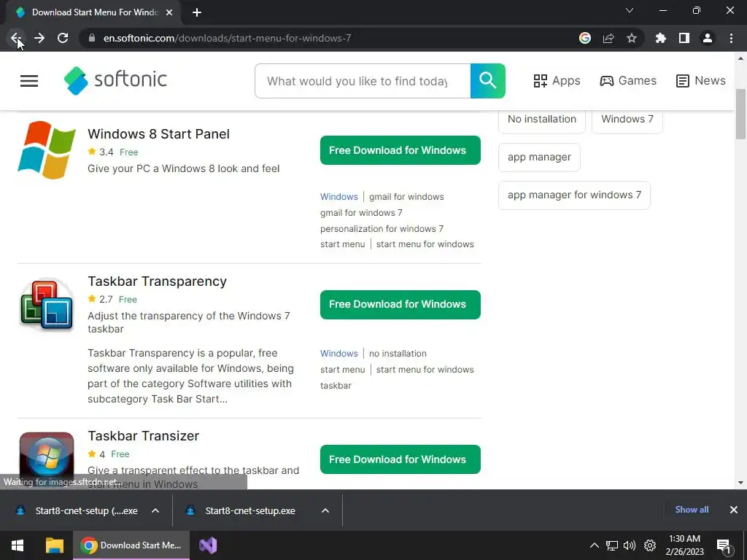Download Taskbar Transizer for Windows
Viewport: 747px width, 560px height.
pos(400,459)
